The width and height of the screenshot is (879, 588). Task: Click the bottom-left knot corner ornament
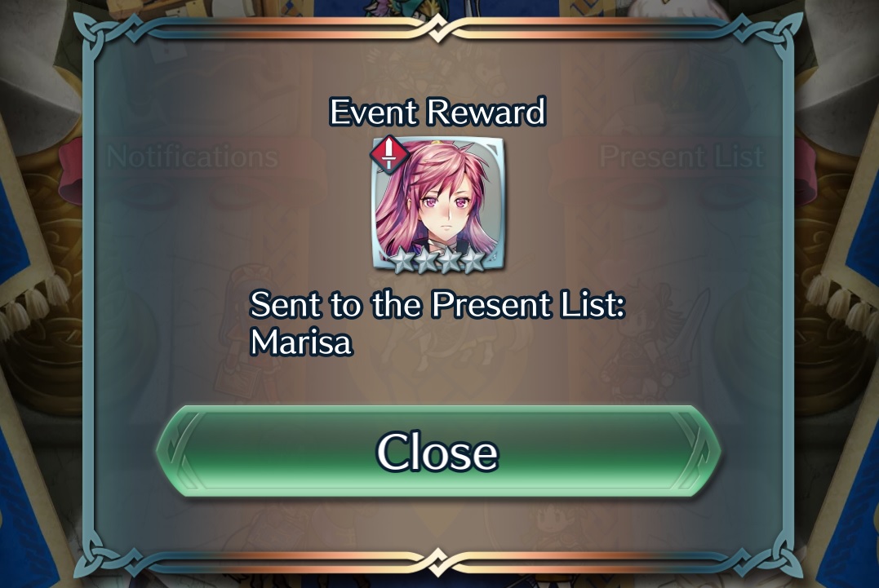tap(104, 555)
